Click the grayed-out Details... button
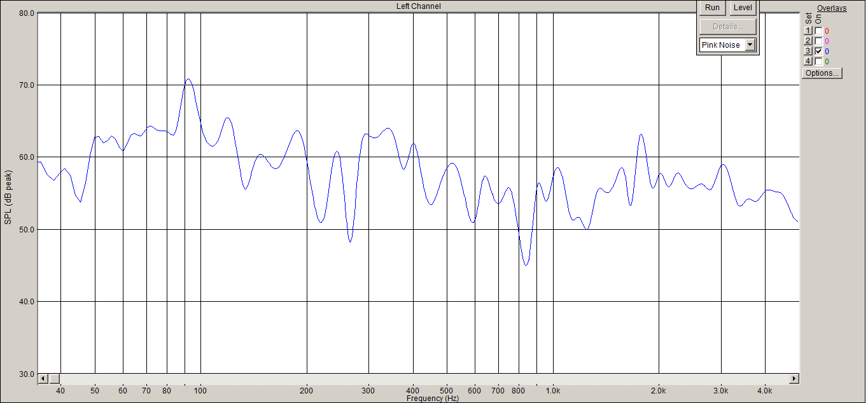 coord(728,27)
